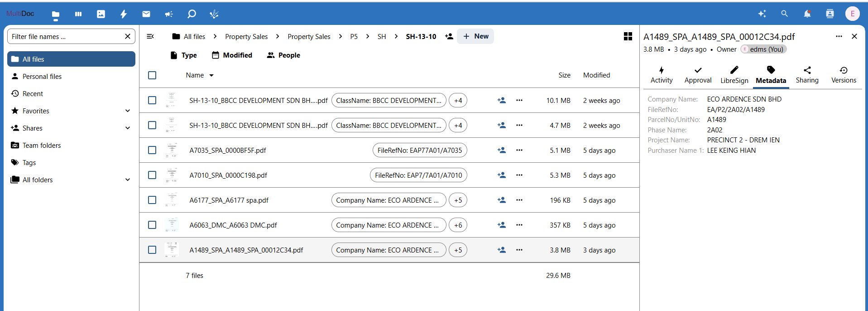Open the Photos app icon in top bar
Screen dimensions: 868x311
101,14
